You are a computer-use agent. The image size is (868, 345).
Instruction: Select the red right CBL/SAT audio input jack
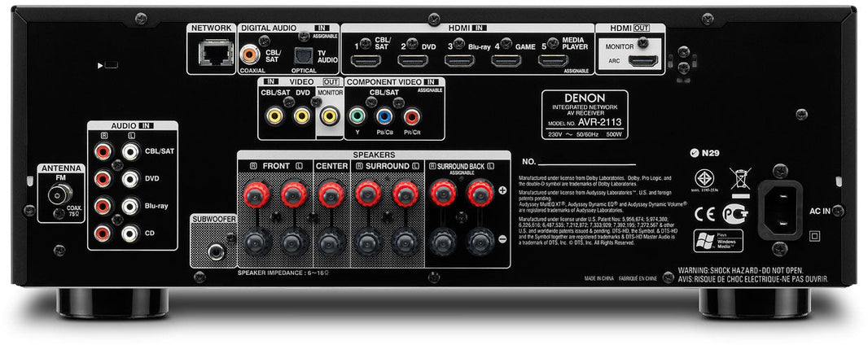click(103, 151)
